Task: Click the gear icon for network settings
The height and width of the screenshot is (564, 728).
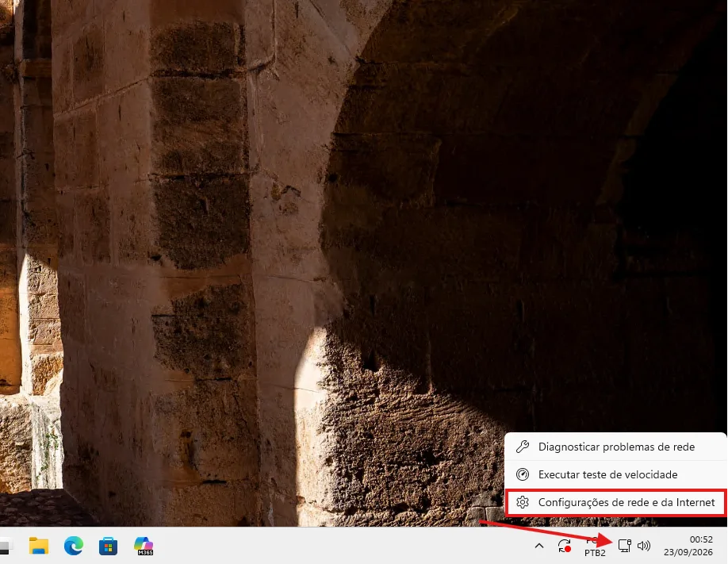Action: [523, 502]
